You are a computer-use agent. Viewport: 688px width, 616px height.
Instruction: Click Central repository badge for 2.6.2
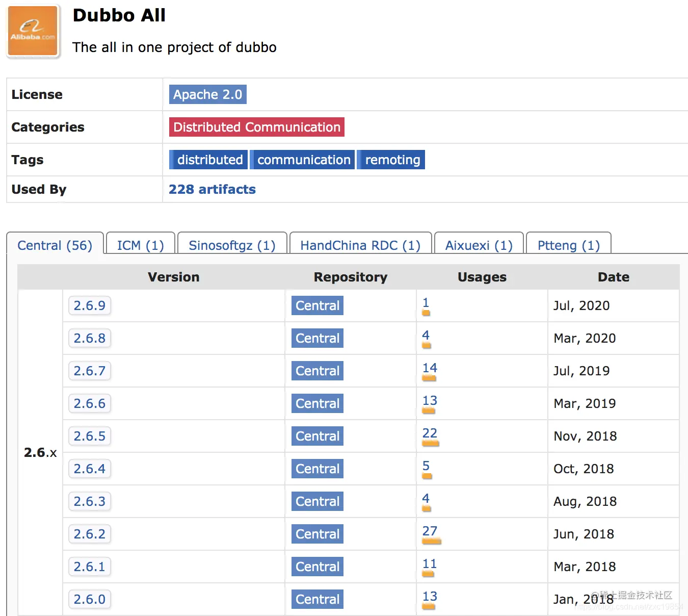tap(317, 534)
